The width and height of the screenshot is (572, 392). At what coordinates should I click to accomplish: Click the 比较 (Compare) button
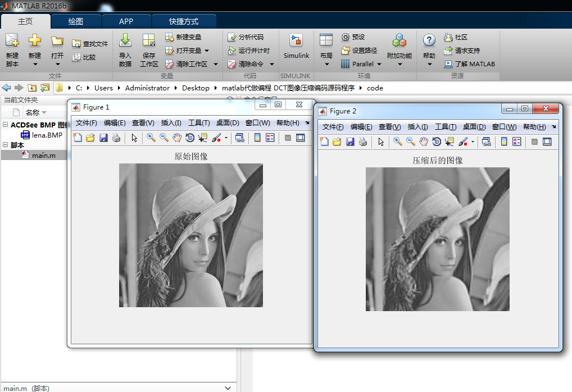click(x=84, y=57)
